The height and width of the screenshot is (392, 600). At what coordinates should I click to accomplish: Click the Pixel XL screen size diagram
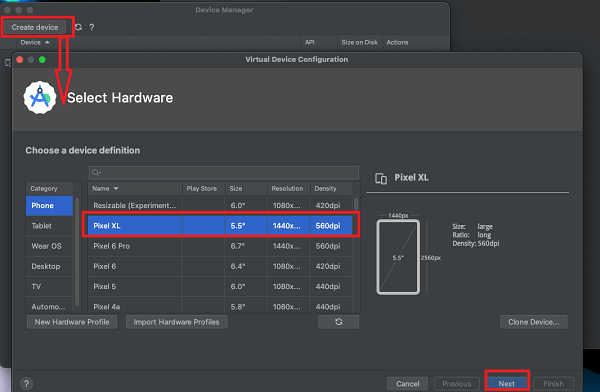tap(398, 257)
